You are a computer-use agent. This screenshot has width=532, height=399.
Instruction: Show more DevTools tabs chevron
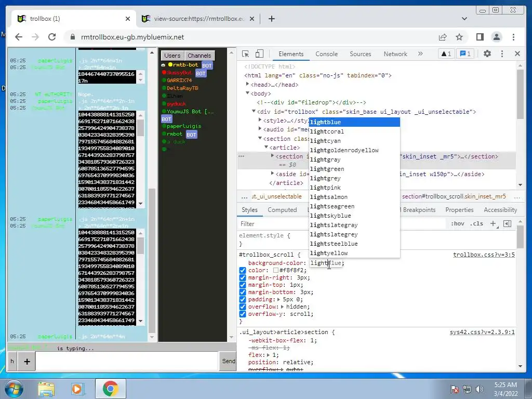[420, 54]
